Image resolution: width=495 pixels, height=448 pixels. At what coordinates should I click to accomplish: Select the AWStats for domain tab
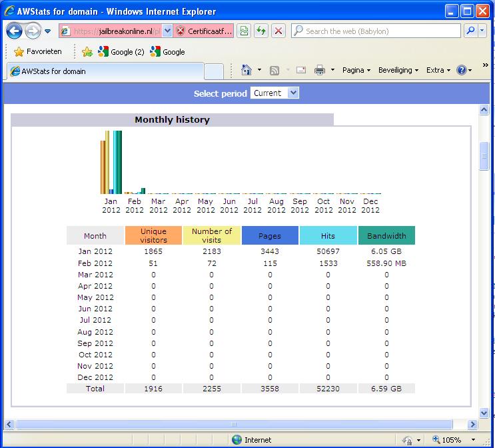pyautogui.click(x=105, y=71)
